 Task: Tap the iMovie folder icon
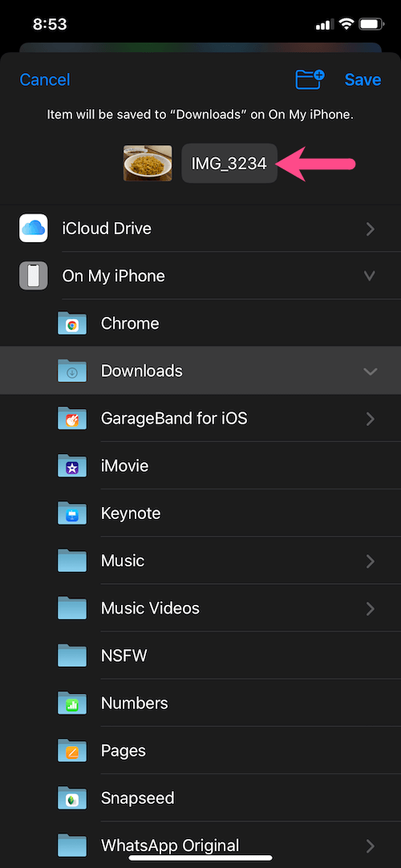click(72, 466)
